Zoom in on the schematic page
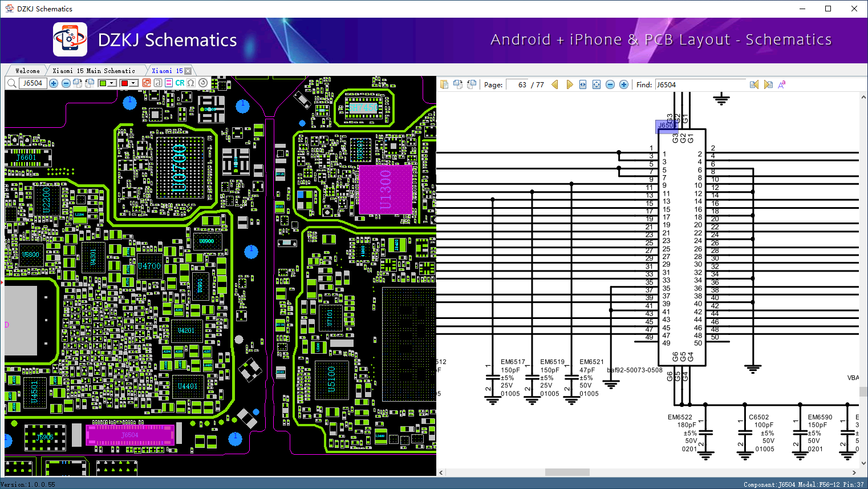The image size is (868, 489). point(624,84)
